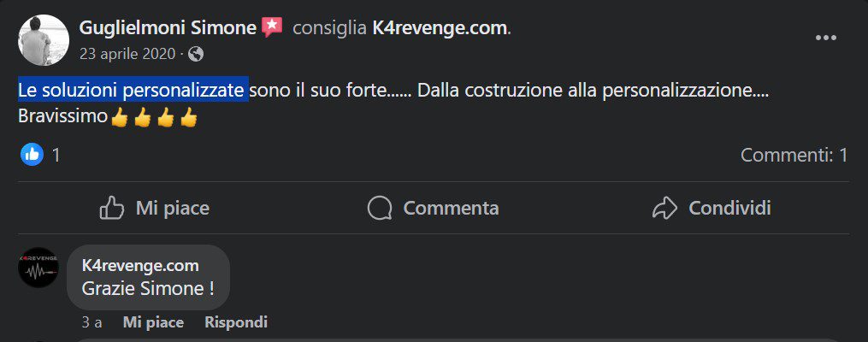The width and height of the screenshot is (868, 342).
Task: Click the globe public visibility icon
Action: click(x=196, y=54)
